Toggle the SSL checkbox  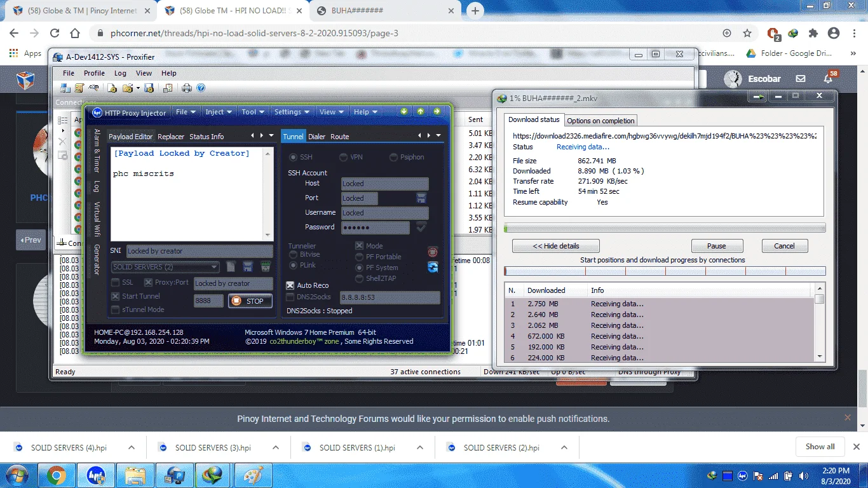[x=115, y=283]
